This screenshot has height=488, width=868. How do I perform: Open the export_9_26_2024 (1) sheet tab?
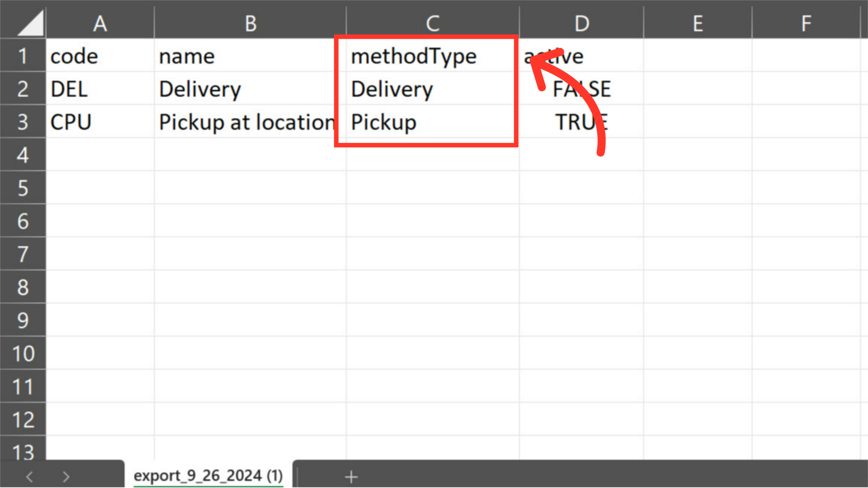pyautogui.click(x=208, y=475)
